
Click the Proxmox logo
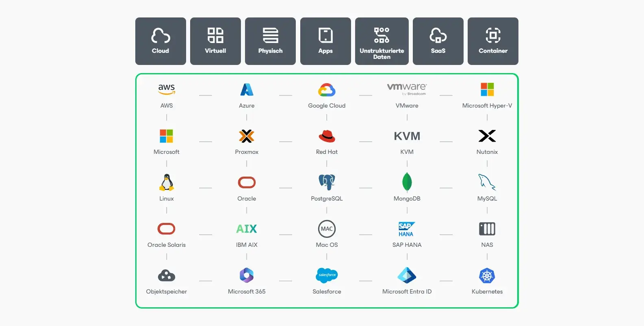click(x=247, y=136)
